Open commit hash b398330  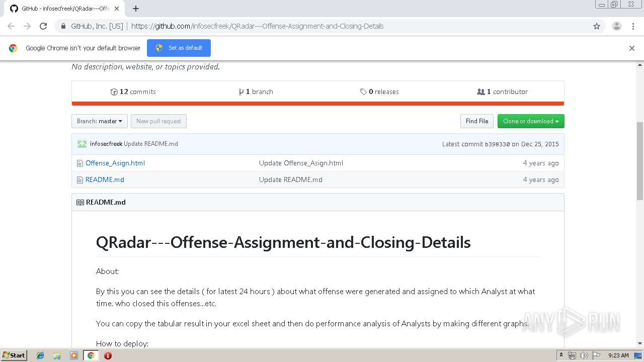497,144
